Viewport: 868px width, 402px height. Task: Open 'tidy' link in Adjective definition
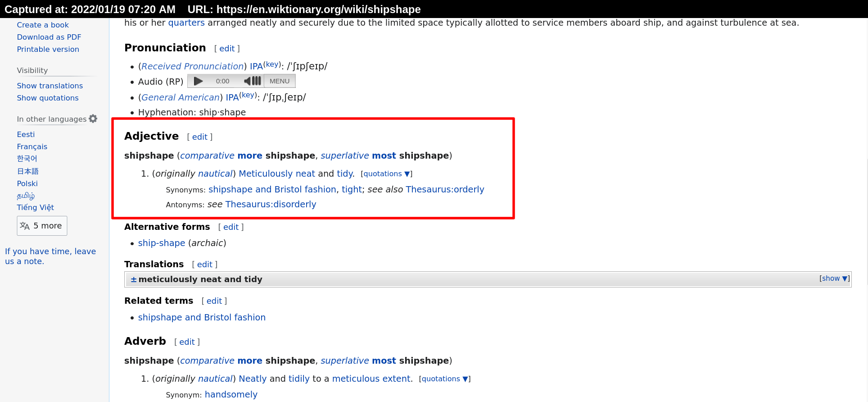point(345,174)
